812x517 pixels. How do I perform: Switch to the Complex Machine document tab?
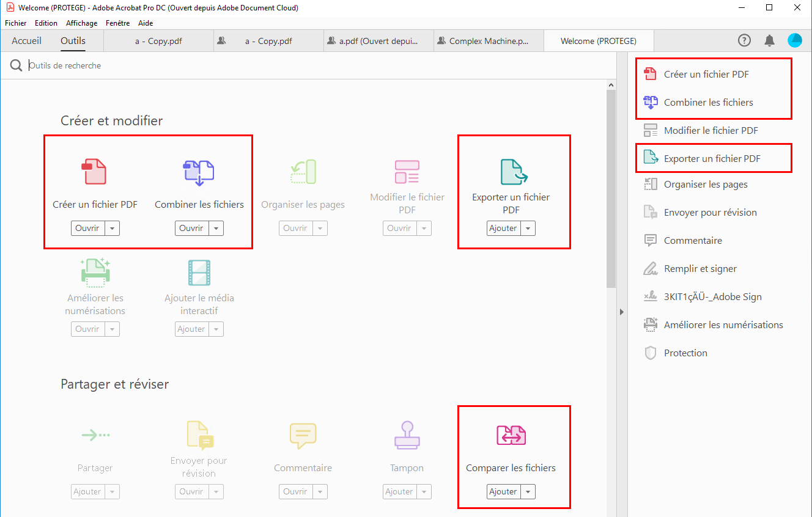coord(489,41)
